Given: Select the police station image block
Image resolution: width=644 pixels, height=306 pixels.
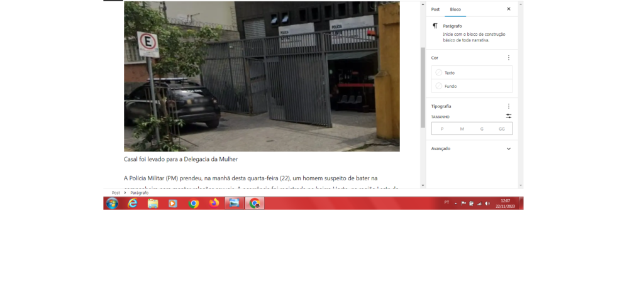Looking at the screenshot, I should tap(262, 76).
